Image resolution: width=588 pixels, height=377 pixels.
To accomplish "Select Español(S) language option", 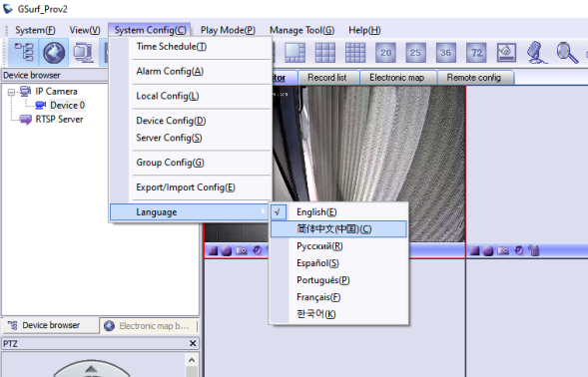I will tap(338, 263).
